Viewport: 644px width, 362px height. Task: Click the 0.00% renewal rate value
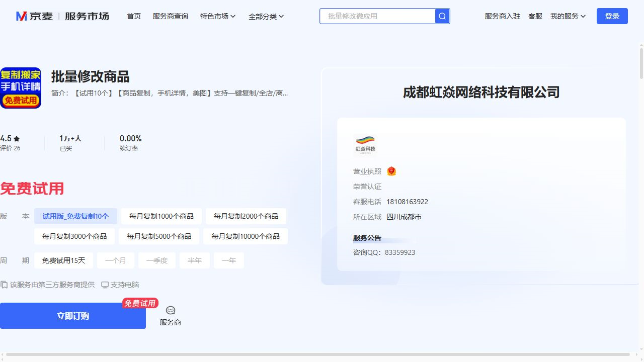[131, 138]
